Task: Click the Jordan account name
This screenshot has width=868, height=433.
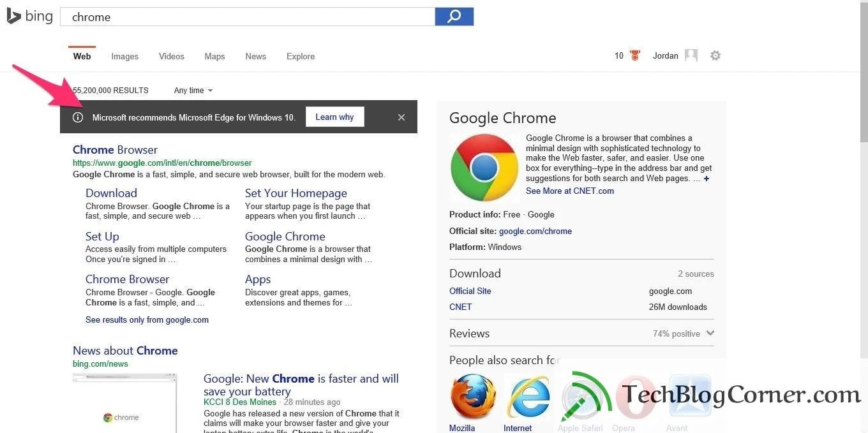Action: pyautogui.click(x=666, y=55)
